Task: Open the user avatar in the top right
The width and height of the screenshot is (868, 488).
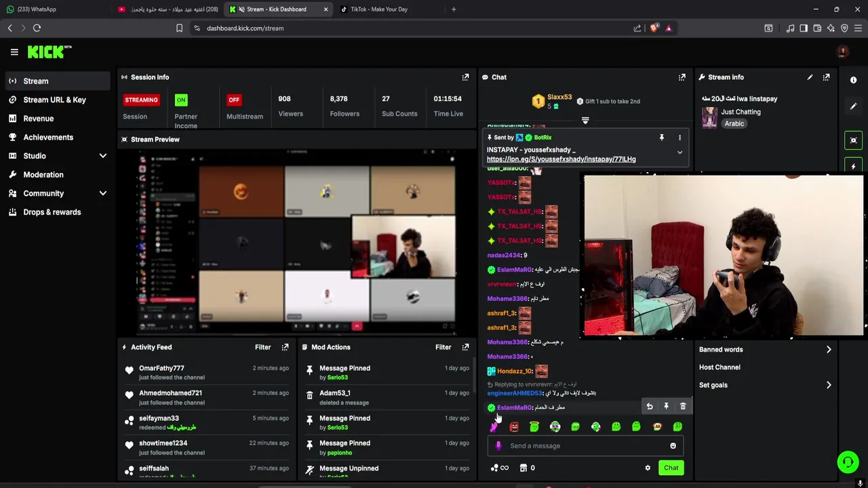Action: pos(843,52)
